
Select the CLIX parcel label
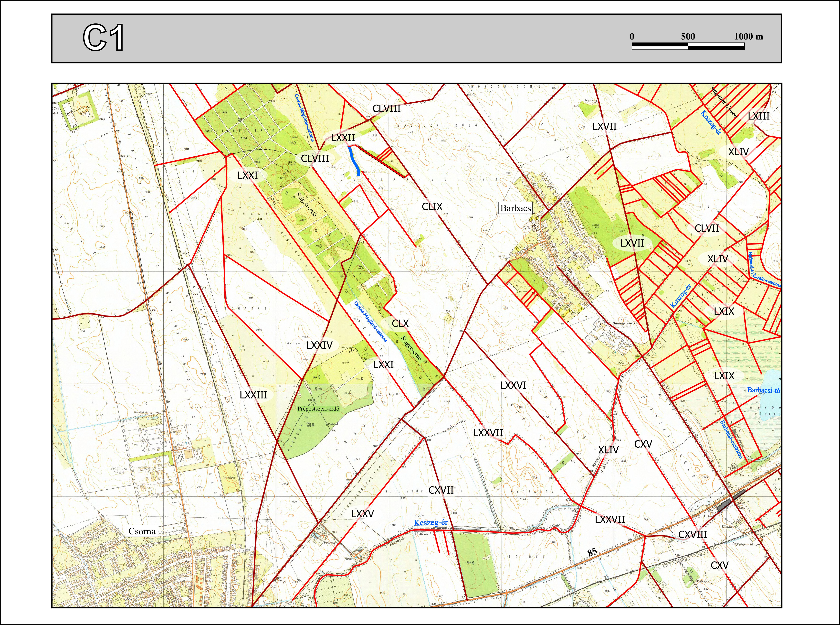[432, 207]
